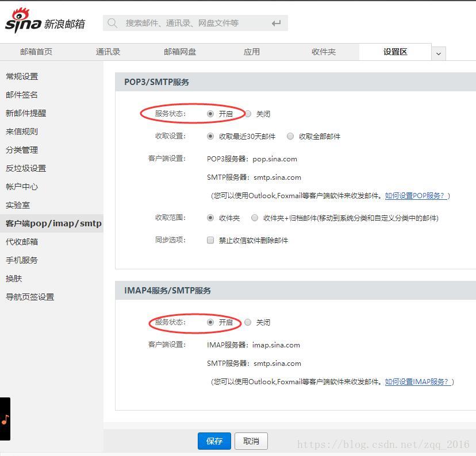
Task: Open 来信规则 settings
Action: tap(22, 132)
